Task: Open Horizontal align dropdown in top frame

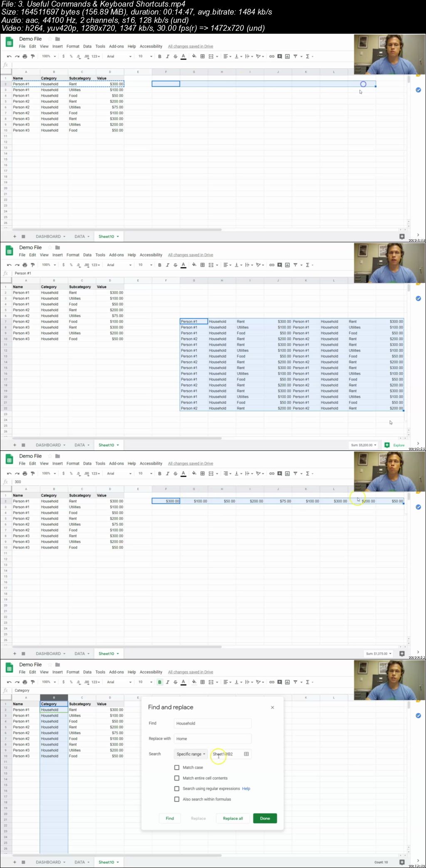Action: click(x=227, y=57)
